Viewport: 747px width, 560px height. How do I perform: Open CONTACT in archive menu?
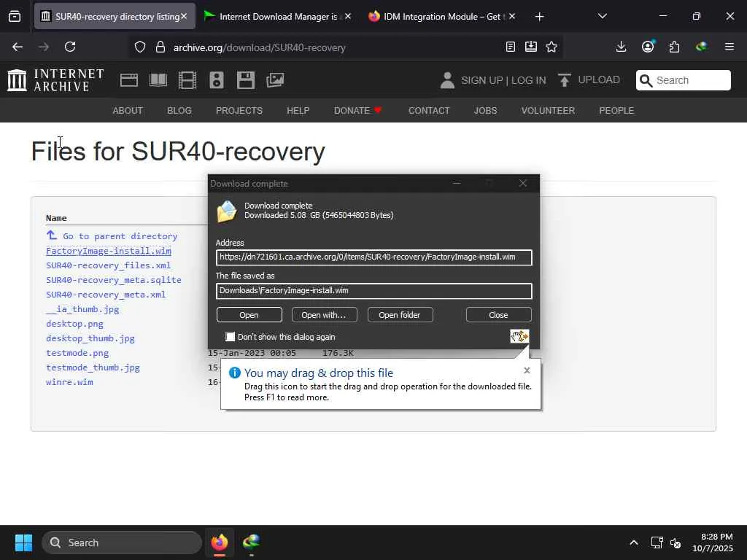pyautogui.click(x=429, y=111)
